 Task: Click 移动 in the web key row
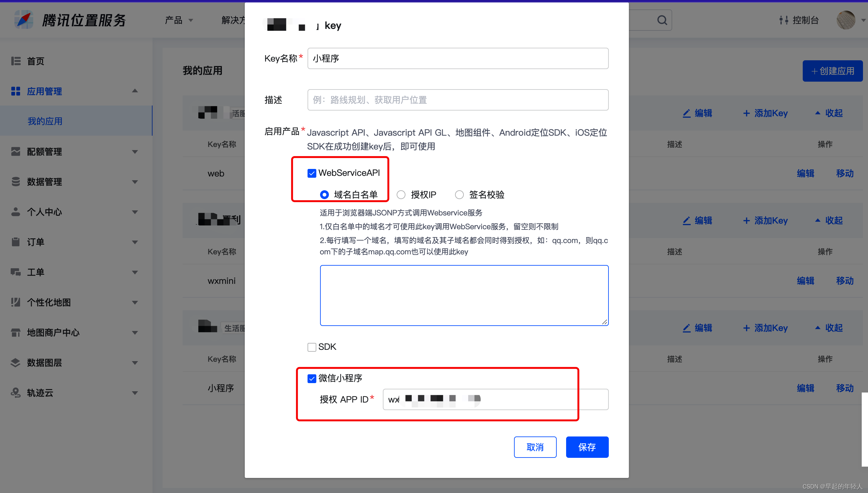[x=845, y=173]
